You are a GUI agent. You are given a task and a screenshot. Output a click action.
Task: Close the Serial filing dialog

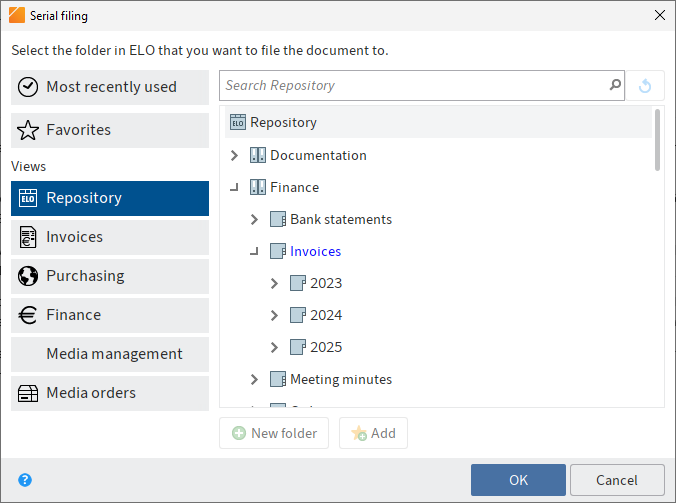click(660, 15)
